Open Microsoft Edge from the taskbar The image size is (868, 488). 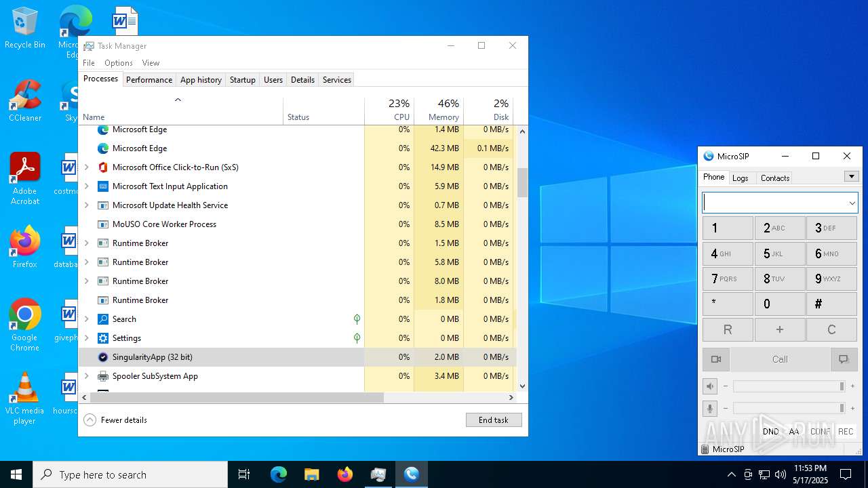pyautogui.click(x=279, y=474)
